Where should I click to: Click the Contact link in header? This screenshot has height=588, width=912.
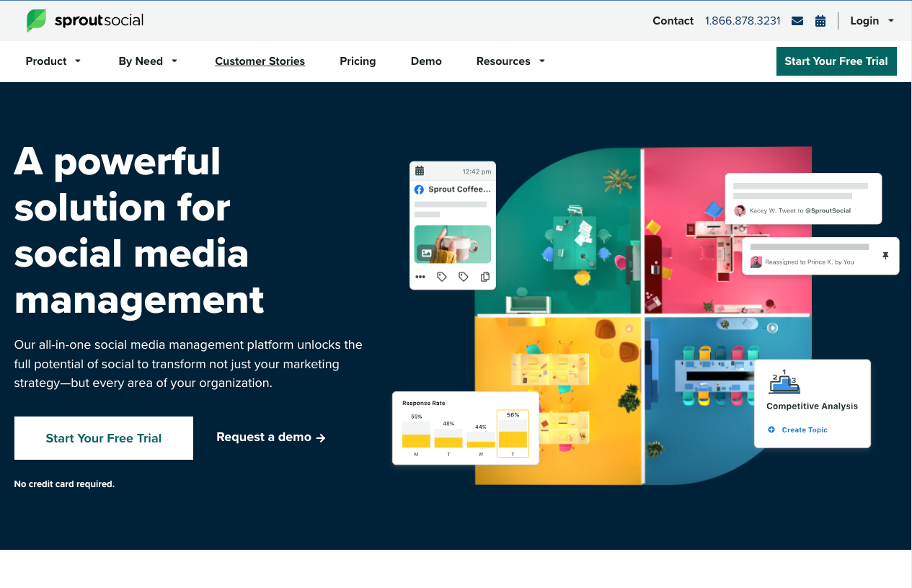(673, 21)
